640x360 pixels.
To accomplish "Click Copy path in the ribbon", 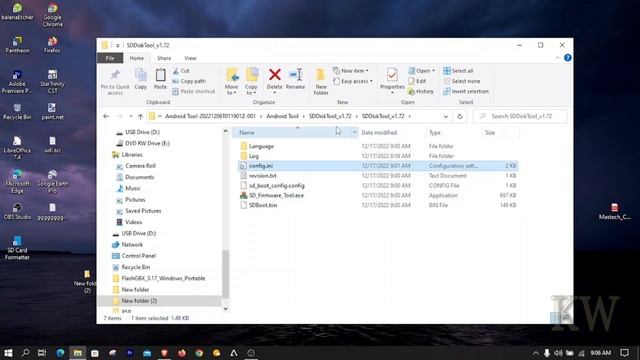I will 189,81.
